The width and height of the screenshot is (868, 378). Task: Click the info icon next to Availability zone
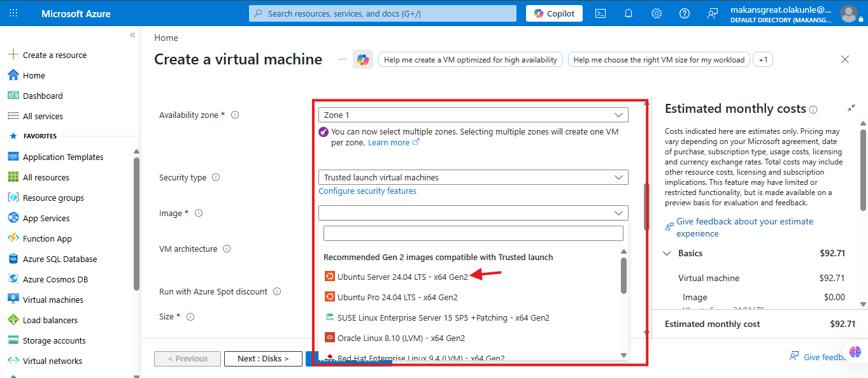point(235,115)
